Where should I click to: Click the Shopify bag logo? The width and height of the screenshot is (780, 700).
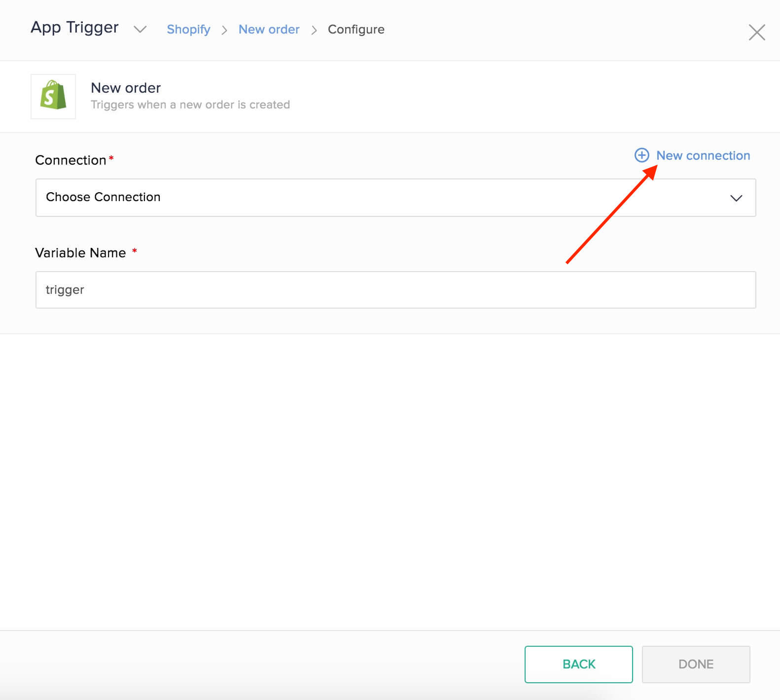[x=53, y=96]
